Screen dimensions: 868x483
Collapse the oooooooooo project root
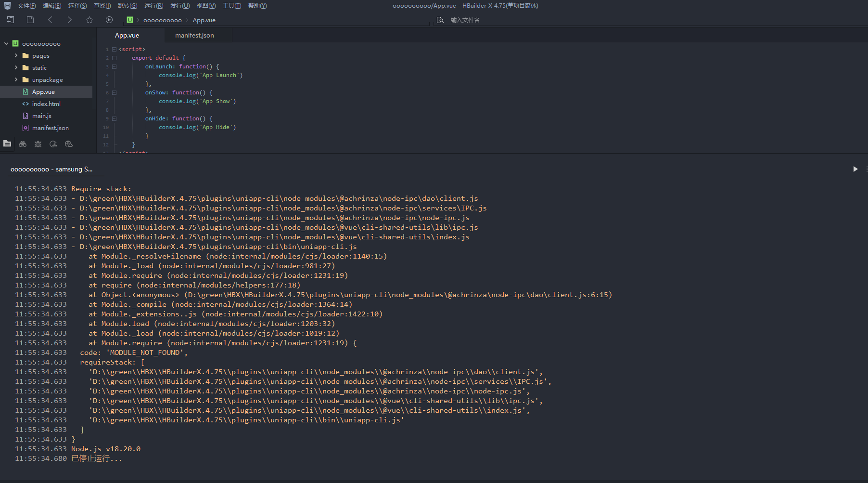6,43
